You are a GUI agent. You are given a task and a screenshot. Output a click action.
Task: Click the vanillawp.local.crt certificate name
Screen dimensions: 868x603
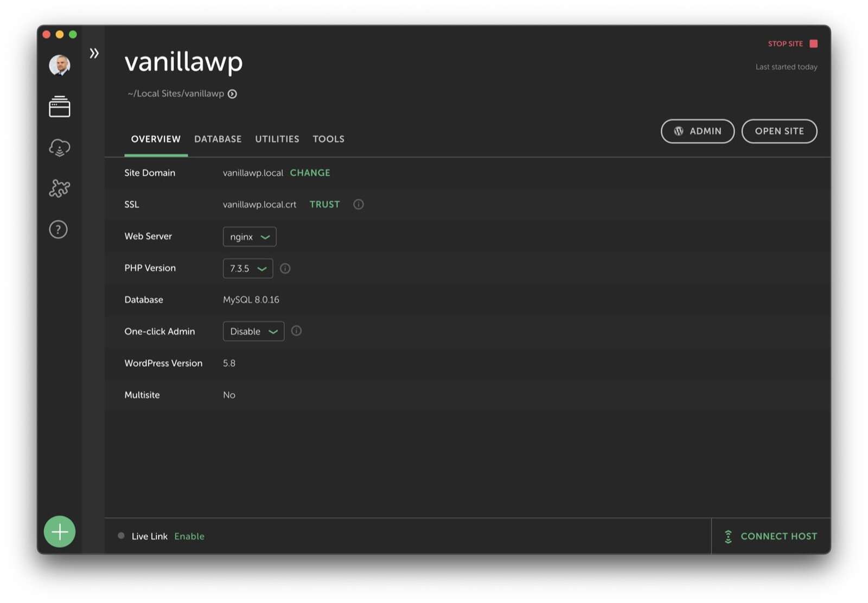pyautogui.click(x=260, y=204)
